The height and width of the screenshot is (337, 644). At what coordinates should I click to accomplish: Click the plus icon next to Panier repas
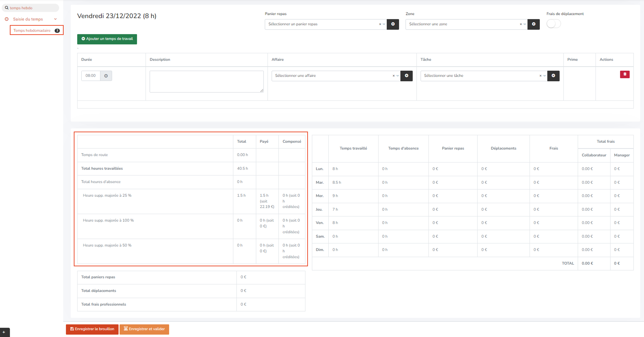coord(393,24)
